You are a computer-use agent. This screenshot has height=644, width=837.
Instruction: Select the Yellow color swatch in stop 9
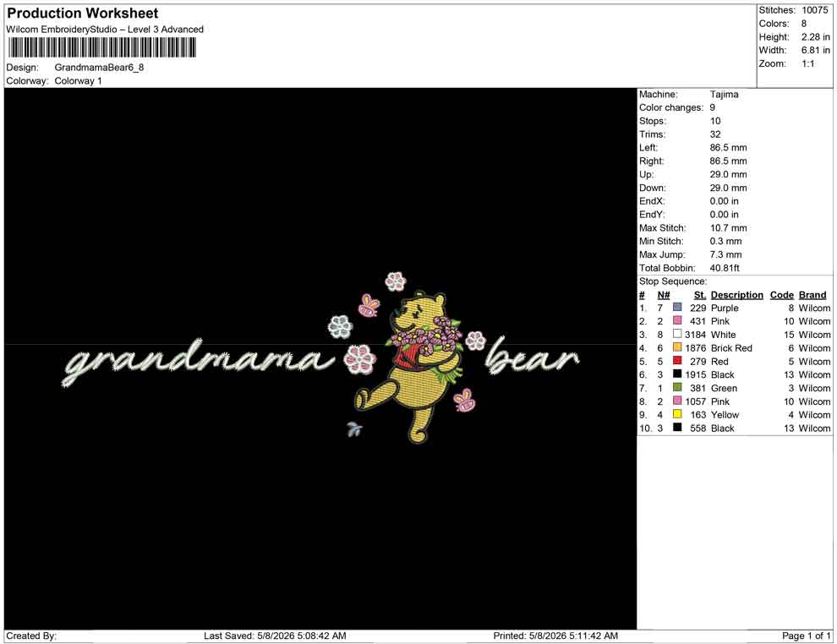[677, 414]
